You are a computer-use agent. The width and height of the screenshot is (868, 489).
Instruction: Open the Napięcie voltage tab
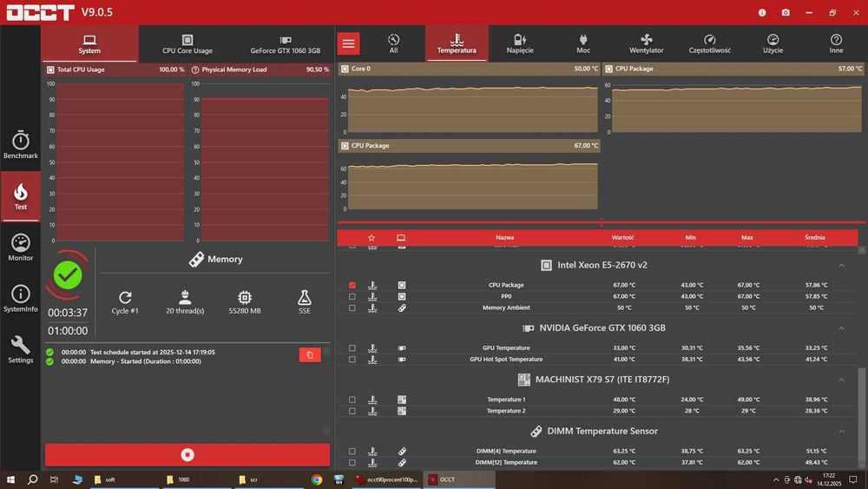point(520,43)
